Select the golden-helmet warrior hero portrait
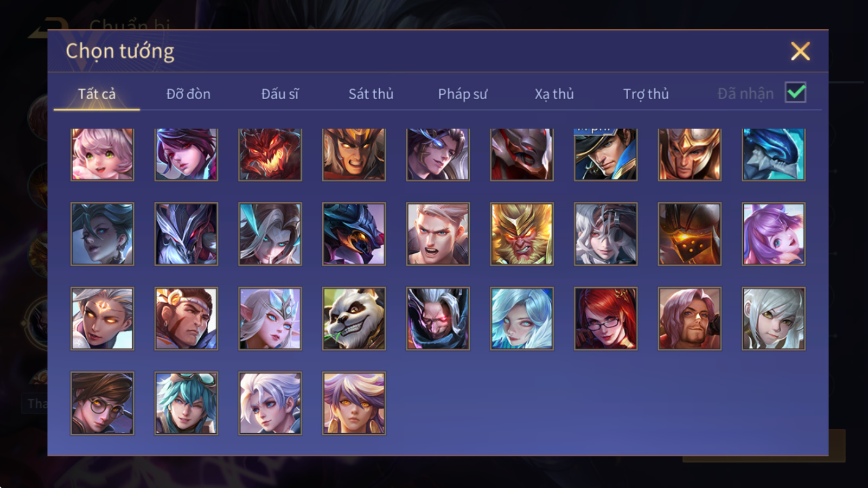The height and width of the screenshot is (488, 868). click(x=690, y=154)
